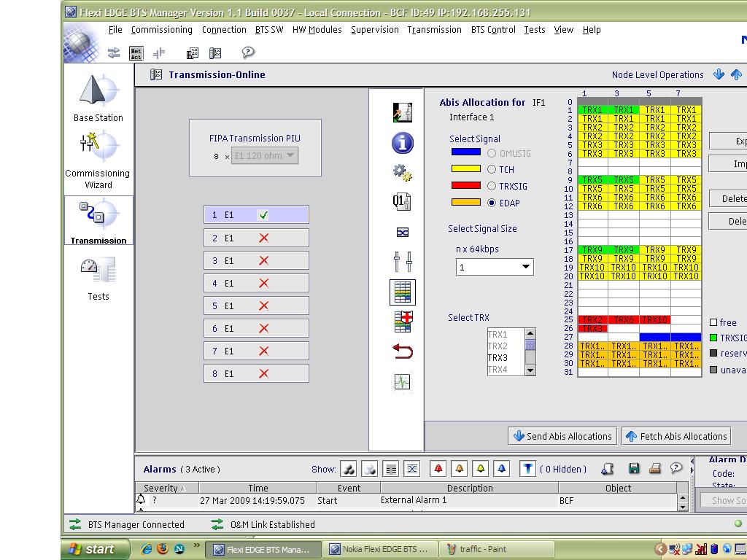The image size is (747, 560).
Task: Select the TCH signal radio button
Action: [491, 169]
